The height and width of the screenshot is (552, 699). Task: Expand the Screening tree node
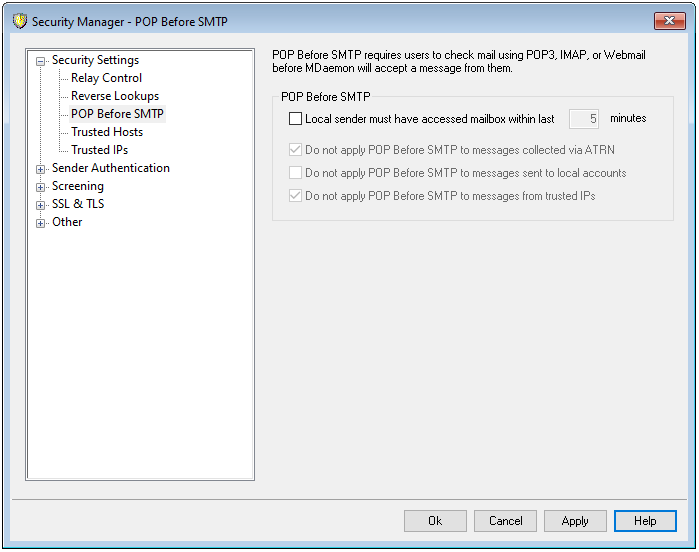(41, 187)
